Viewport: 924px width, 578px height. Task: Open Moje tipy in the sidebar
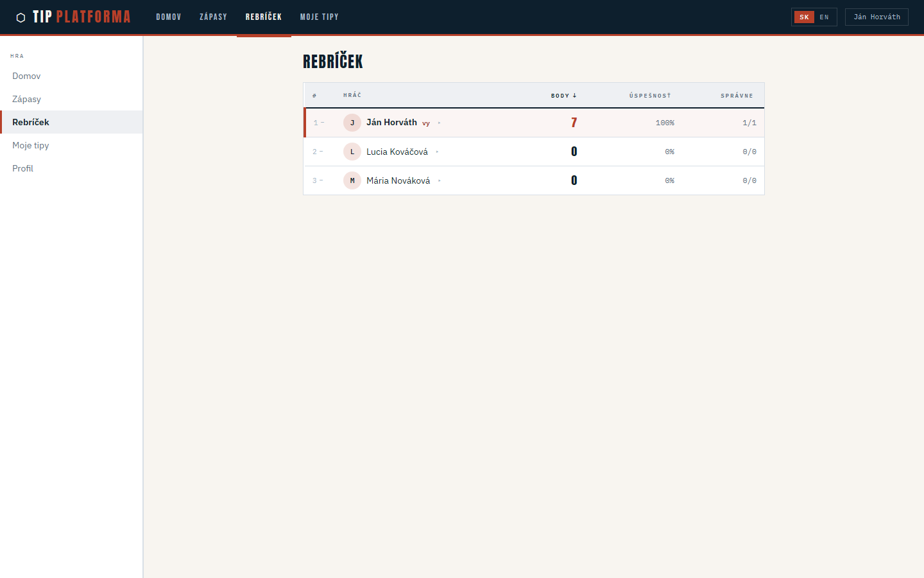31,145
